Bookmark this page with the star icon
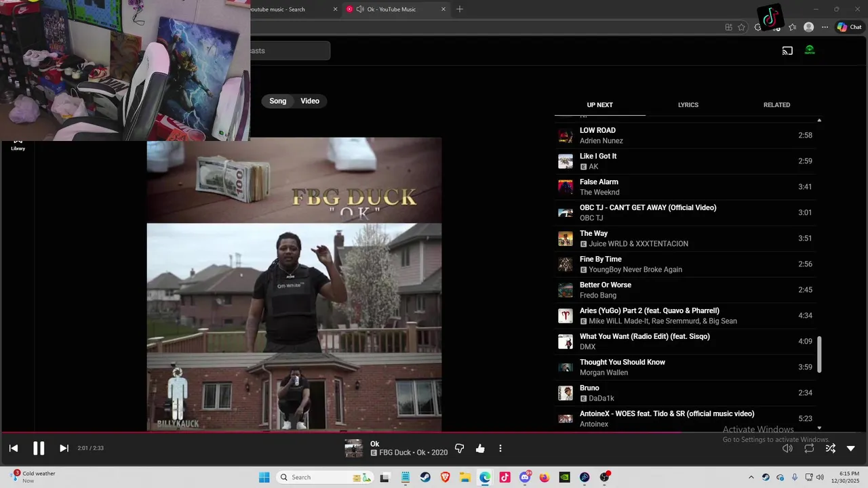Screen dimensions: 868x488 point(741,27)
